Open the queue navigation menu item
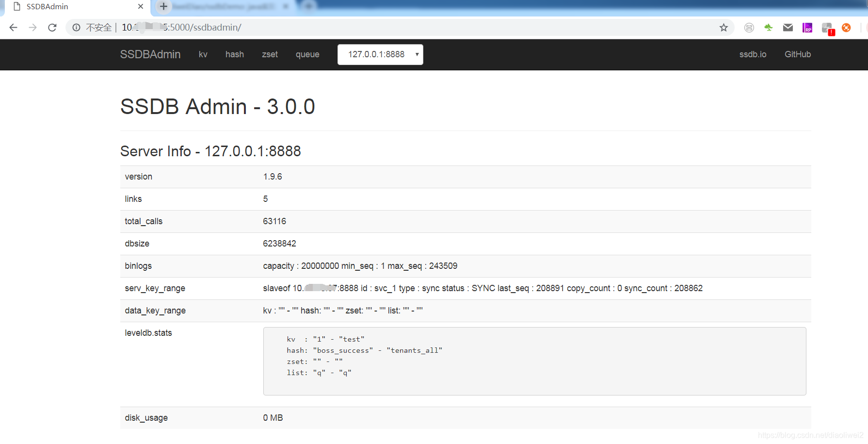The image size is (868, 444). pyautogui.click(x=307, y=54)
